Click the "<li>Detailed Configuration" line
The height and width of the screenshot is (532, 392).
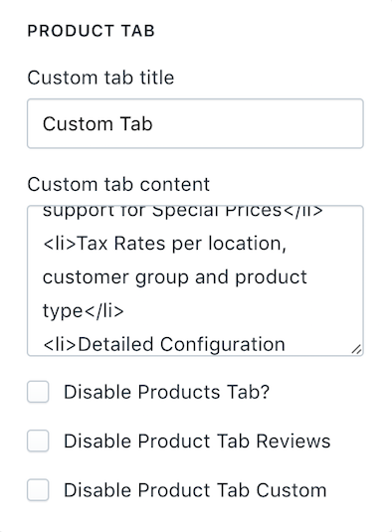pyautogui.click(x=164, y=344)
